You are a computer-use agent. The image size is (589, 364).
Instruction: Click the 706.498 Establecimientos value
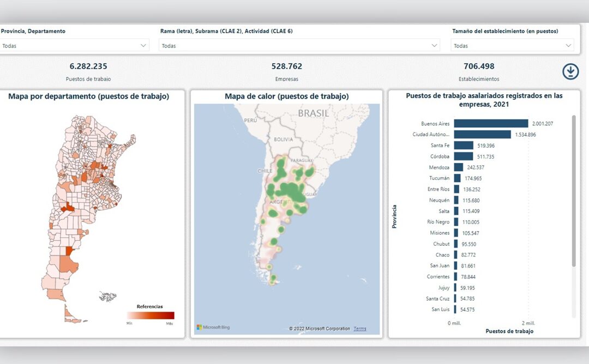(479, 66)
